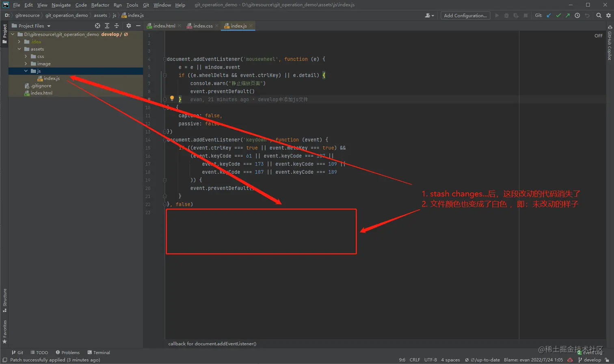The width and height of the screenshot is (614, 364).
Task: Collapse the assets folder
Action: click(19, 49)
